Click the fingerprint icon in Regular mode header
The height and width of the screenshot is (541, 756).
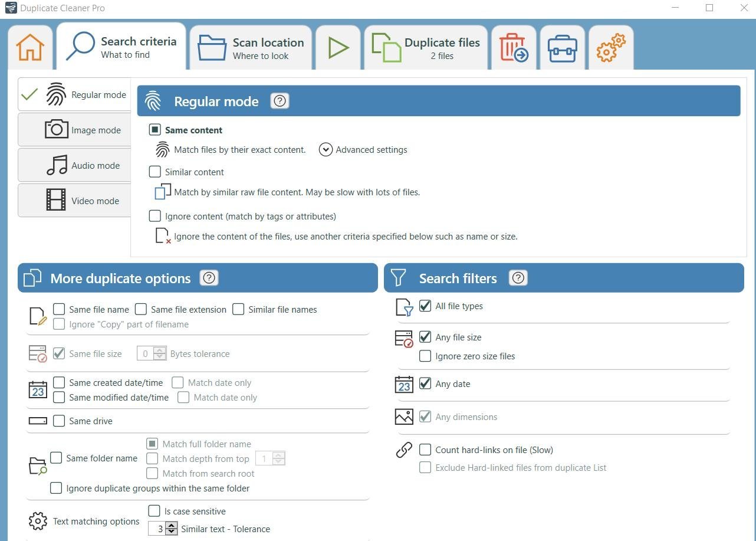153,101
